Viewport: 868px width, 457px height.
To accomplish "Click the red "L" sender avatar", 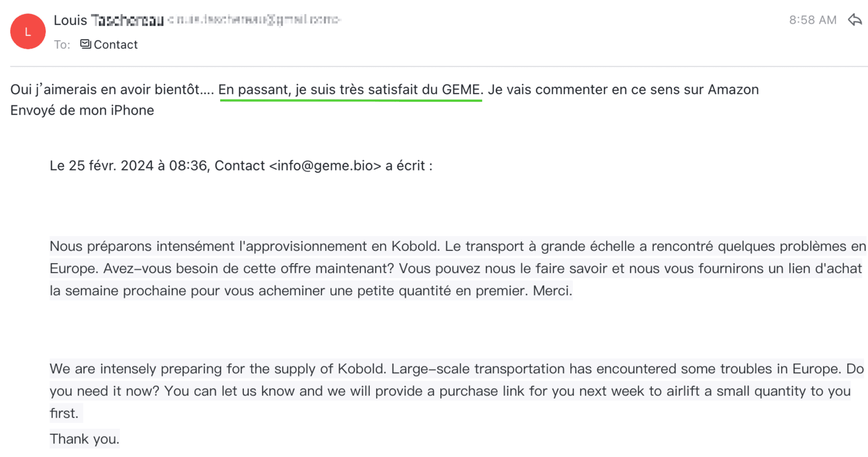I will pyautogui.click(x=28, y=31).
